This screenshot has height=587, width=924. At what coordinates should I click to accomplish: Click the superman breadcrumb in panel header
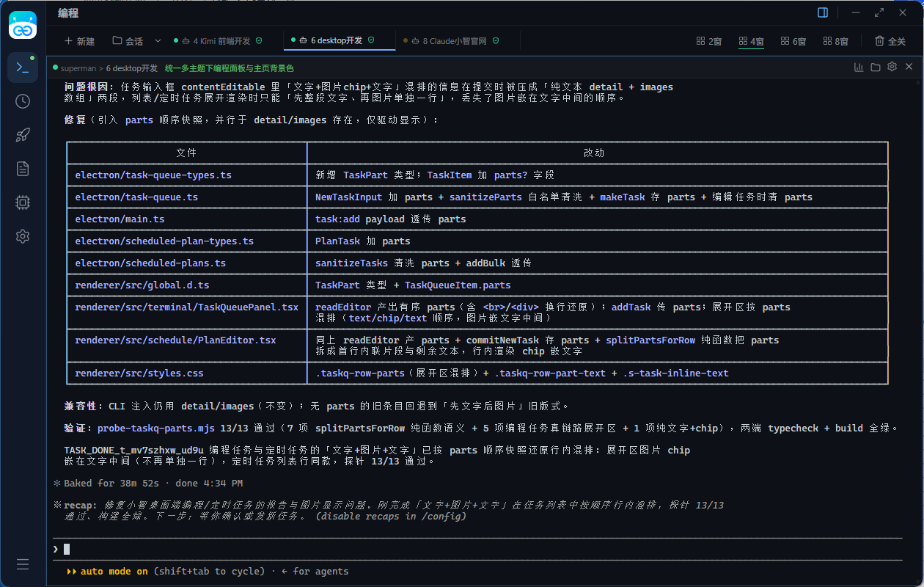[x=78, y=68]
